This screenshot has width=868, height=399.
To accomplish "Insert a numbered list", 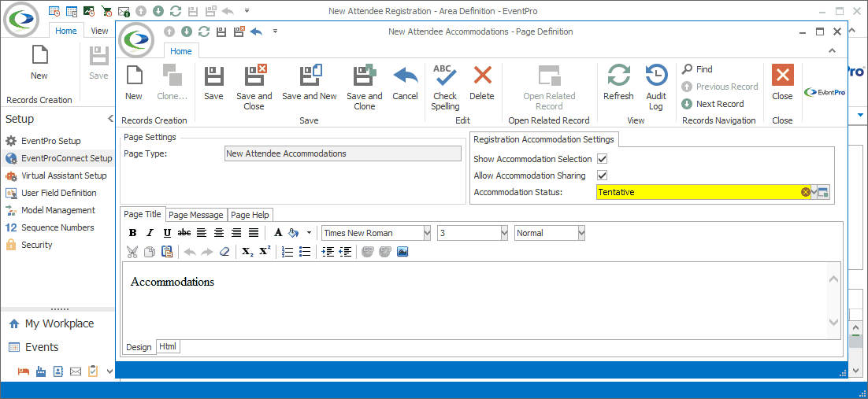I will pyautogui.click(x=287, y=252).
